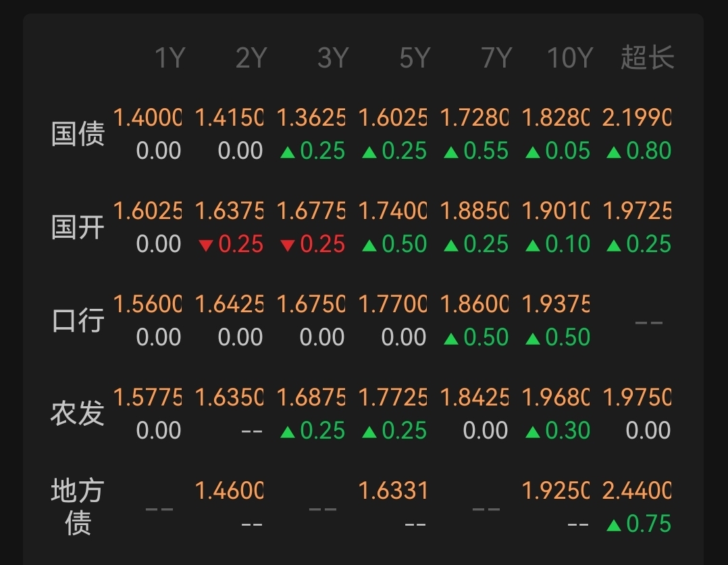Click the green up arrow under 国债 7Y
The width and height of the screenshot is (728, 565).
(451, 151)
